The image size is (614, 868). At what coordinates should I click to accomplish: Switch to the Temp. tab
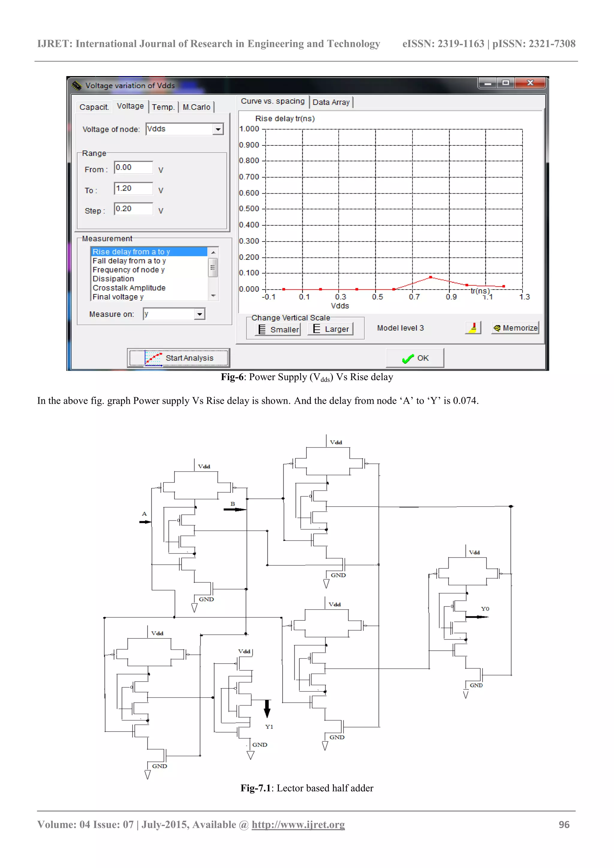tap(163, 107)
